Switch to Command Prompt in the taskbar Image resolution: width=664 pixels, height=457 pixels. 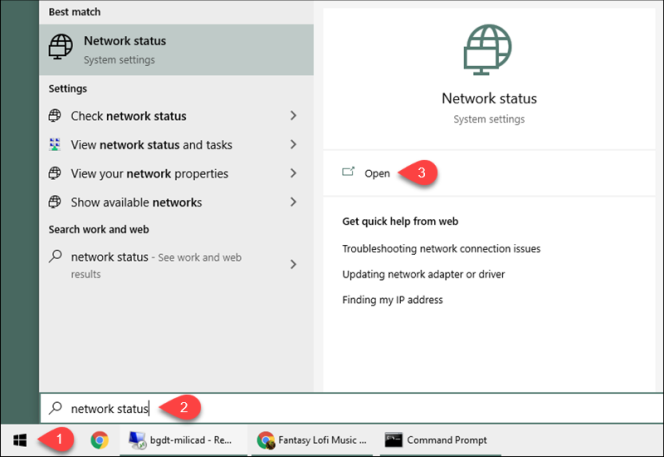436,439
